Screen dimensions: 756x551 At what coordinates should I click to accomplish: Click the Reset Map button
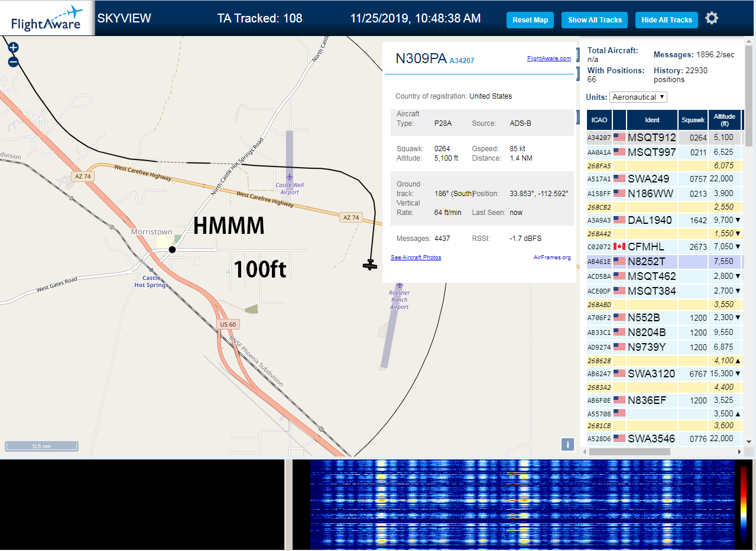point(530,19)
